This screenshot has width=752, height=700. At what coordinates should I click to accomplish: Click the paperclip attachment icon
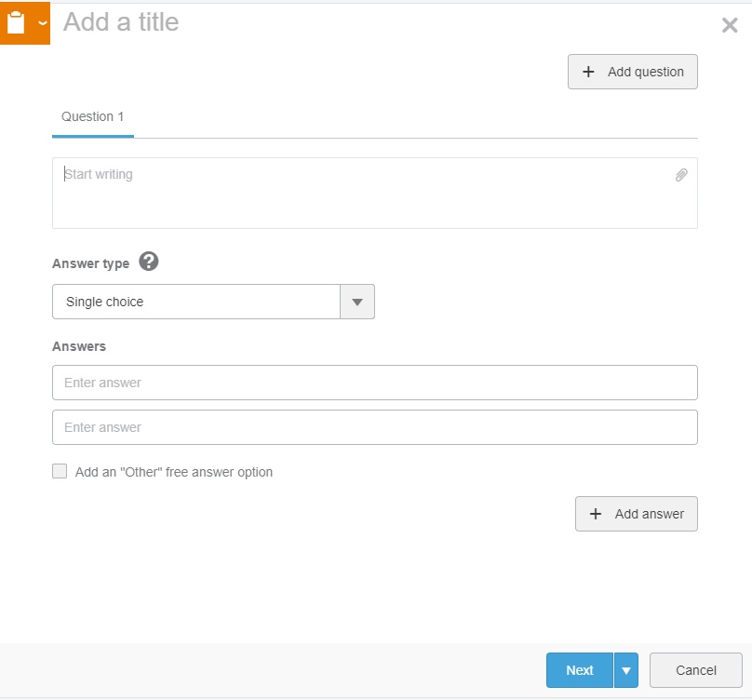pyautogui.click(x=681, y=175)
